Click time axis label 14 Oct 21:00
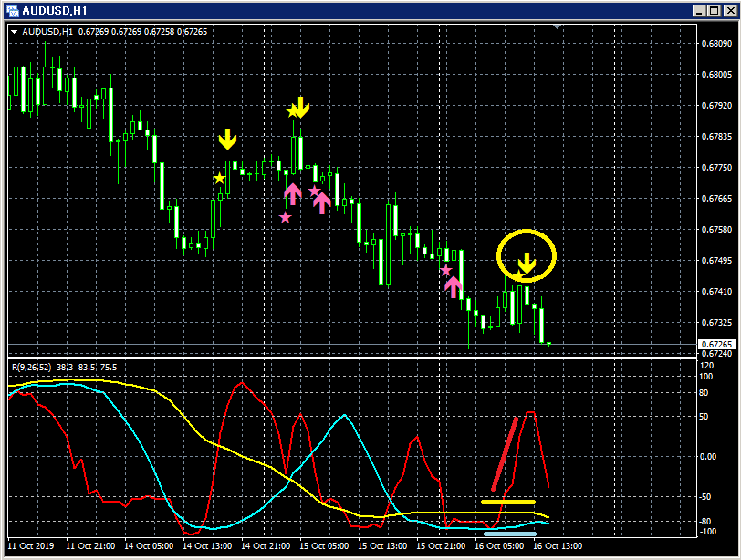Screen dimensions: 741x560 click(x=266, y=546)
